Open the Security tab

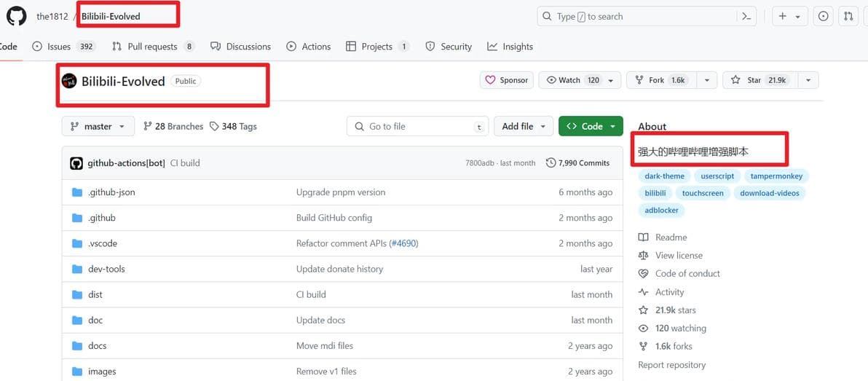(449, 47)
